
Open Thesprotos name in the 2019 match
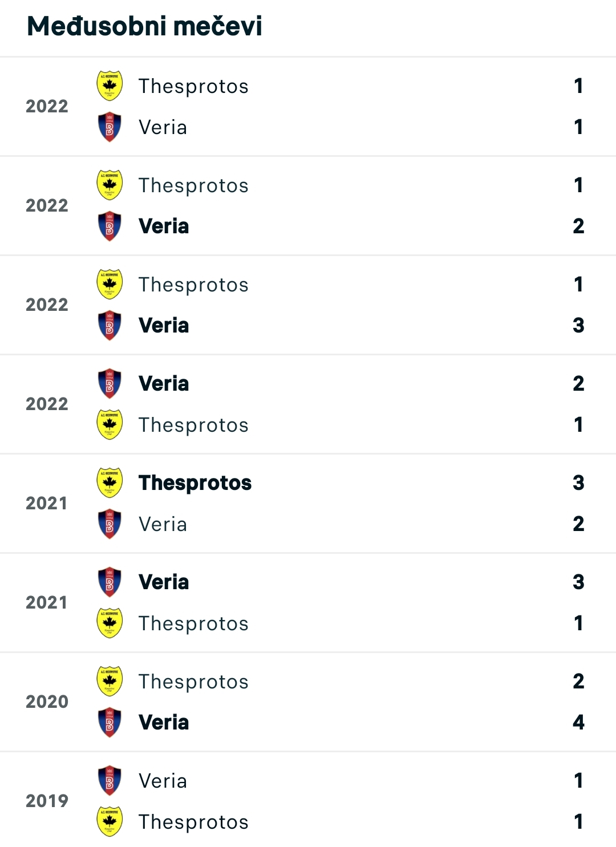193,822
